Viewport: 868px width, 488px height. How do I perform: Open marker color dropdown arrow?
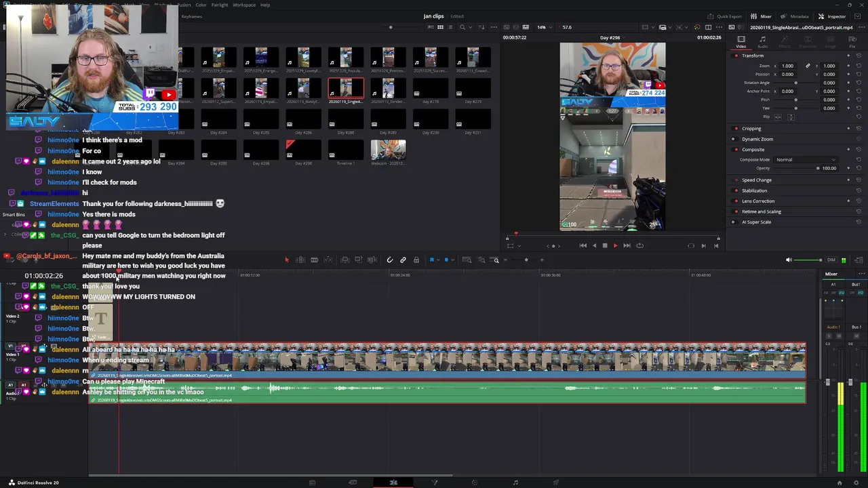click(x=452, y=260)
